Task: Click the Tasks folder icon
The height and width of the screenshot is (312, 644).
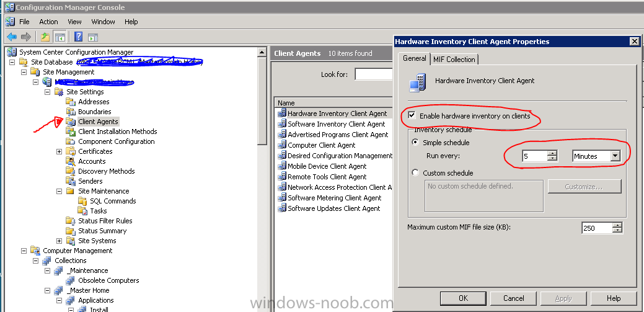Action: [x=83, y=211]
